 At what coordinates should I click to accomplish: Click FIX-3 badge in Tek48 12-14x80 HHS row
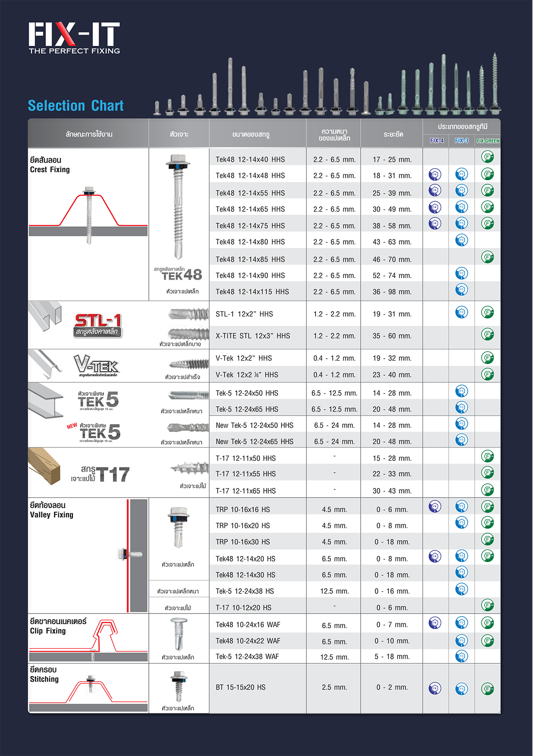click(x=461, y=240)
